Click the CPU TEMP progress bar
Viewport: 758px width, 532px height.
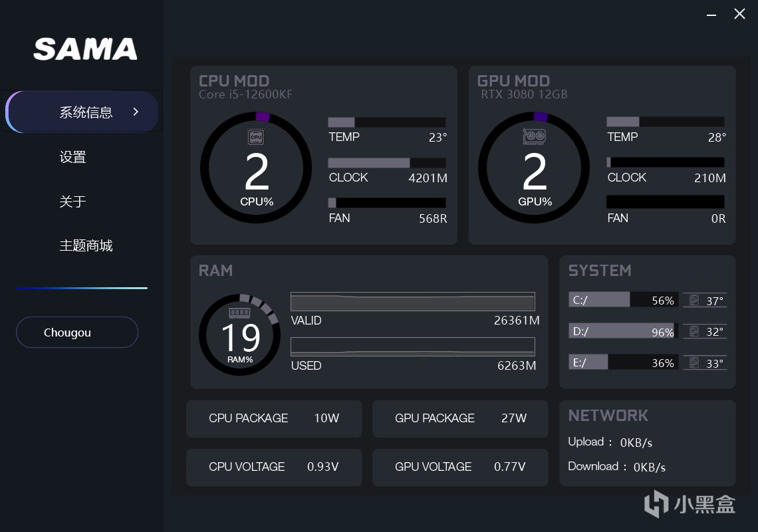387,122
